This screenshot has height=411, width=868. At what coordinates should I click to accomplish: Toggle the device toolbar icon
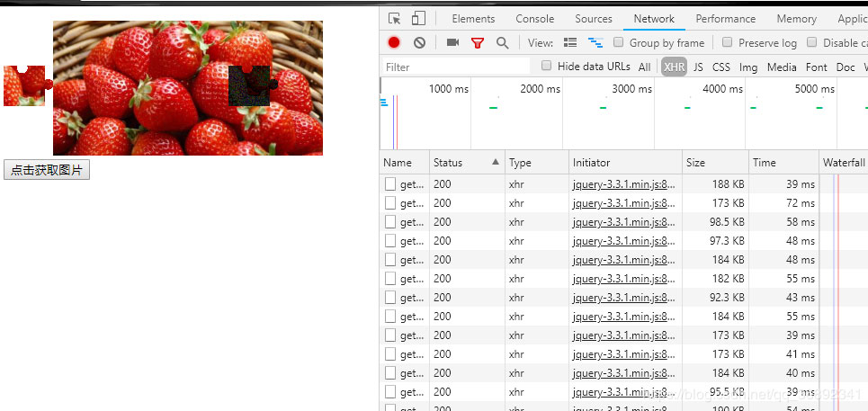click(418, 19)
